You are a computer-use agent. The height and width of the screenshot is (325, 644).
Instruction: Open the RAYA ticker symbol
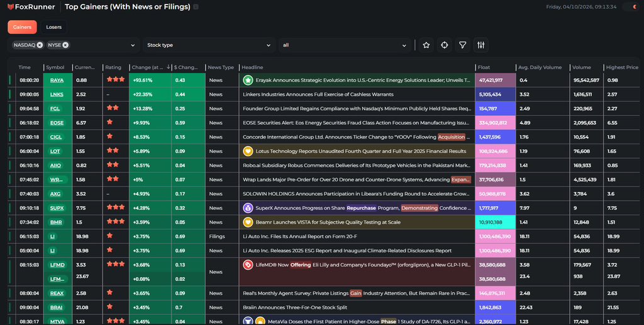point(57,80)
